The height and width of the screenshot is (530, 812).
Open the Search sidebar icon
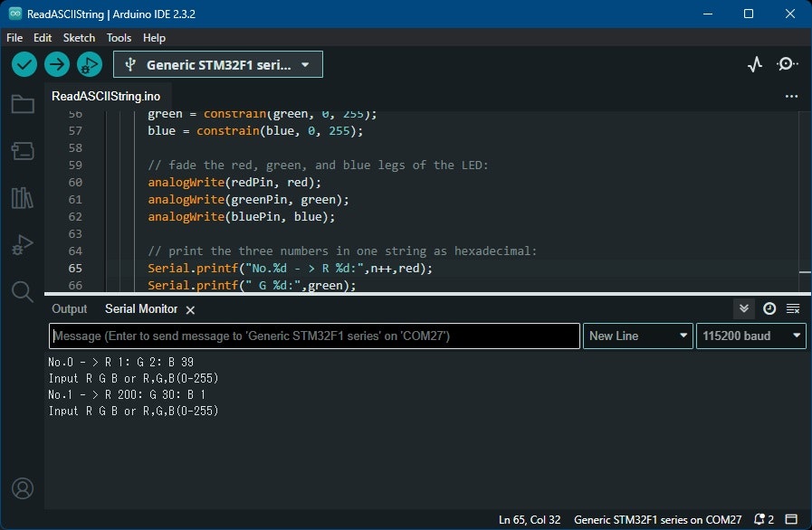pos(23,292)
